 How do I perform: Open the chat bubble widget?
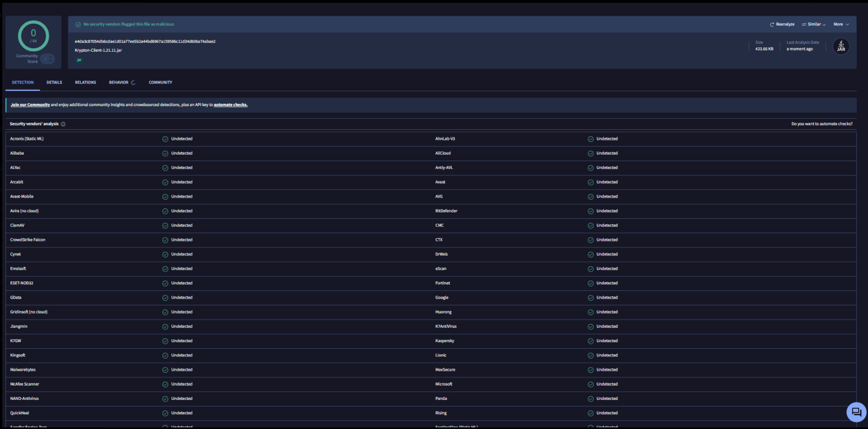856,412
